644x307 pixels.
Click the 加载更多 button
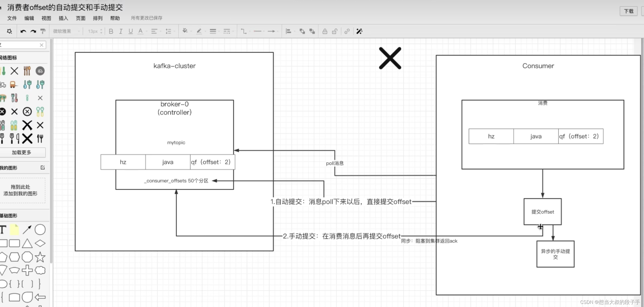pos(22,152)
